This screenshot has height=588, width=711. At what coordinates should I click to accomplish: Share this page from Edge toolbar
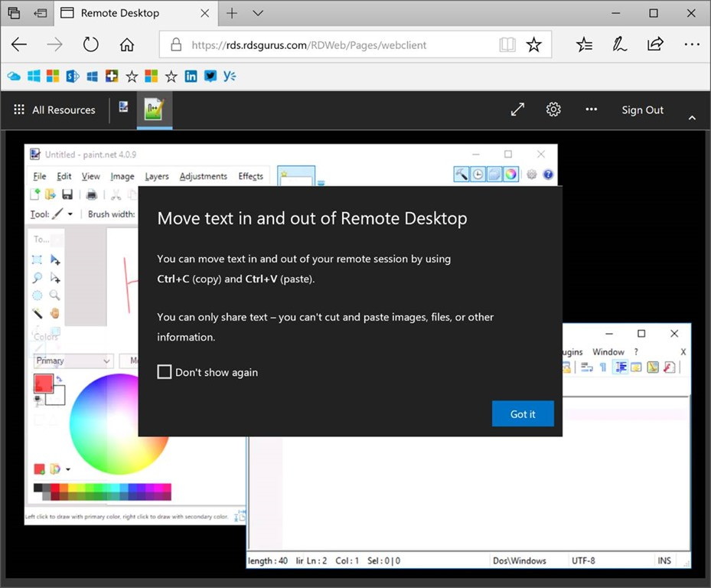coord(655,44)
